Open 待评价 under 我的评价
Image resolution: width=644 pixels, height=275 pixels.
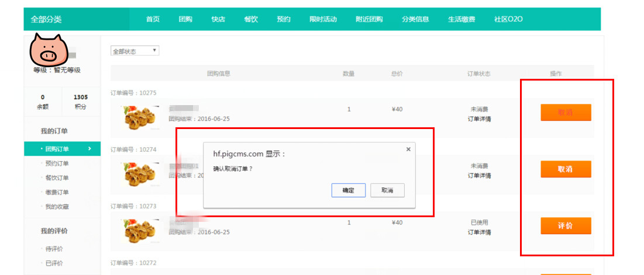point(54,249)
